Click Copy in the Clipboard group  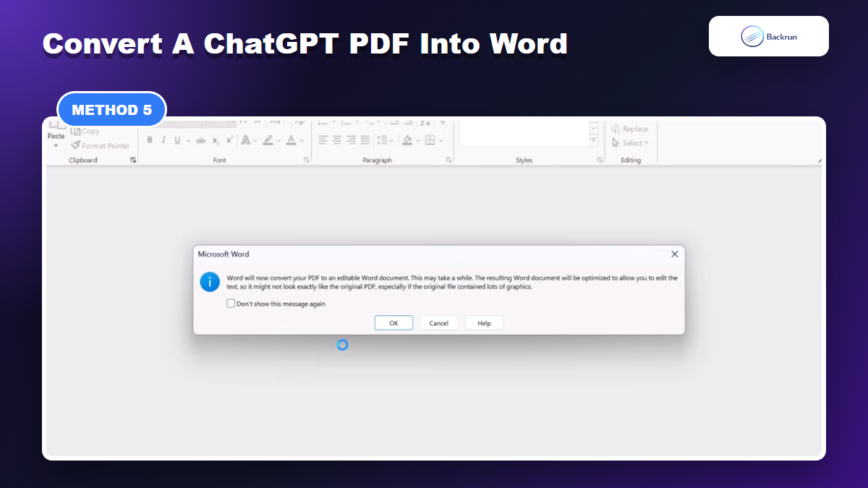click(x=85, y=132)
